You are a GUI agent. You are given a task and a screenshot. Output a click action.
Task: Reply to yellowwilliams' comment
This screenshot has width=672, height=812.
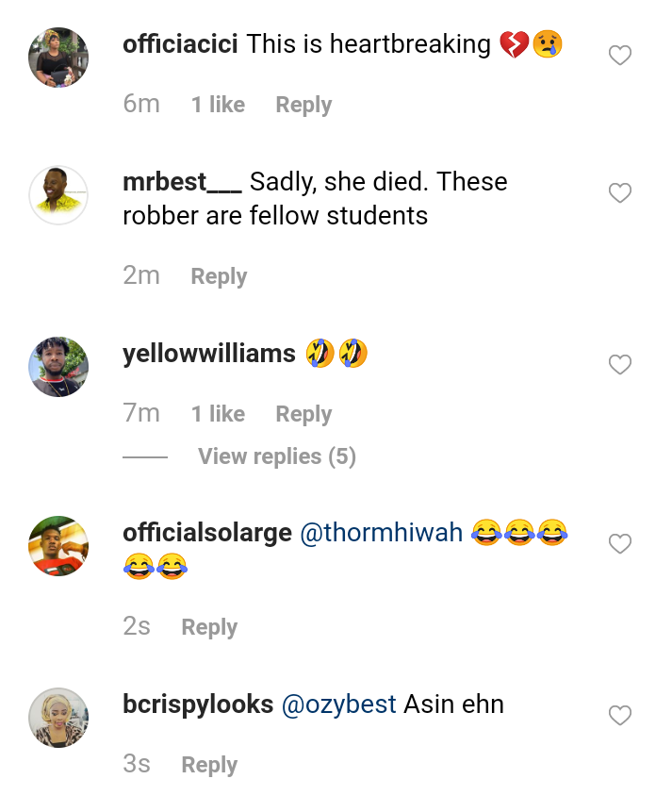point(303,414)
